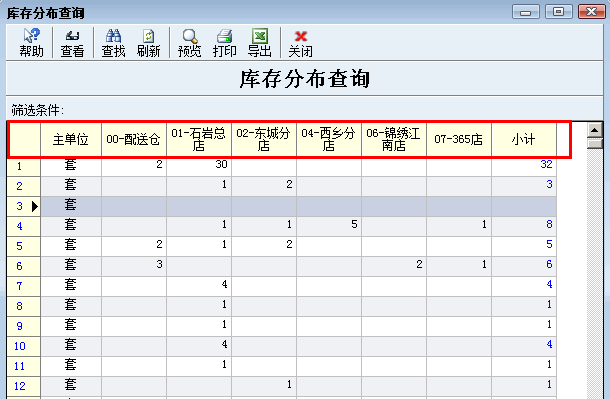Refresh the list with 刷新
The height and width of the screenshot is (399, 610).
148,43
